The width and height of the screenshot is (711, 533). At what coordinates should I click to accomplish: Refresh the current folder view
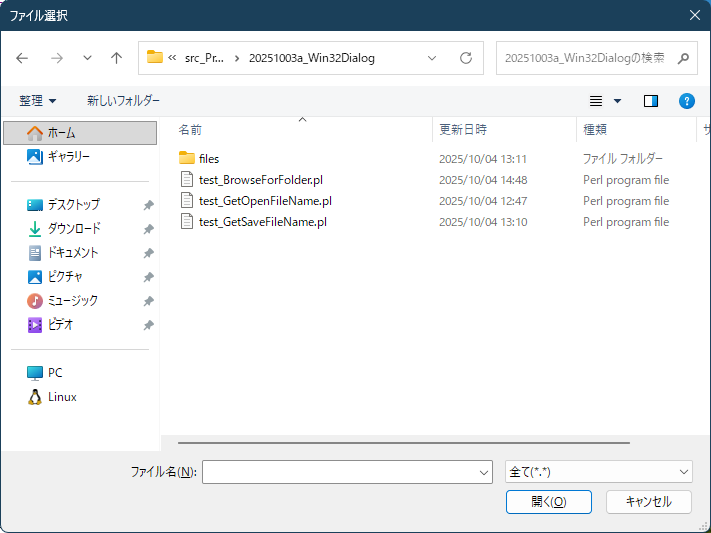click(x=465, y=58)
